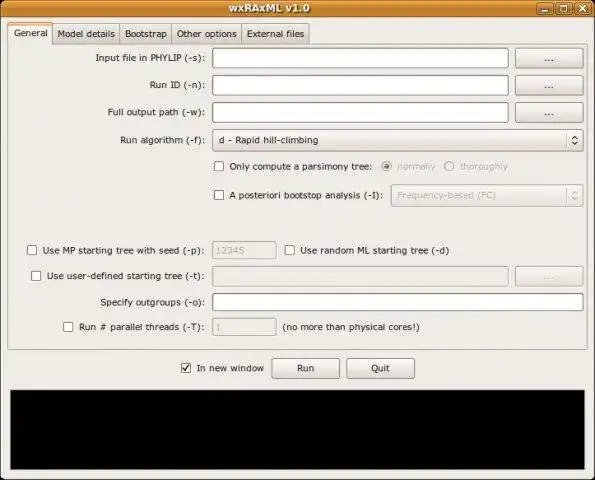Open the External files tab

275,34
